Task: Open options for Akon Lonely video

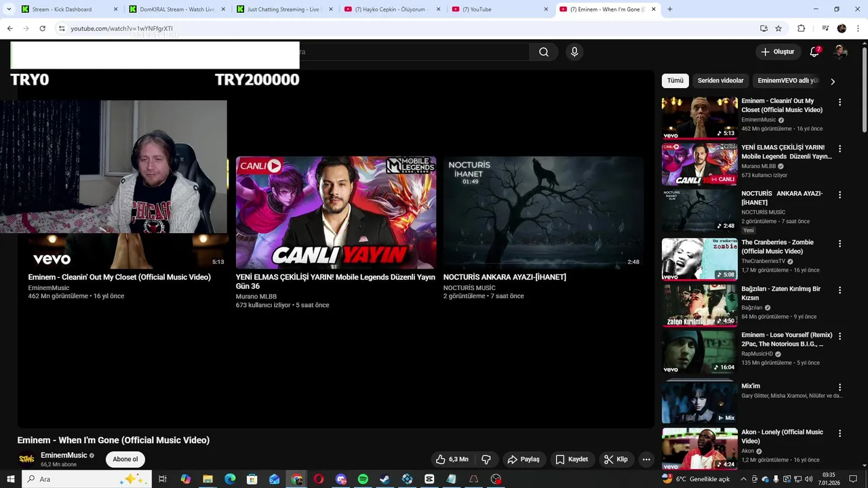Action: point(840,433)
